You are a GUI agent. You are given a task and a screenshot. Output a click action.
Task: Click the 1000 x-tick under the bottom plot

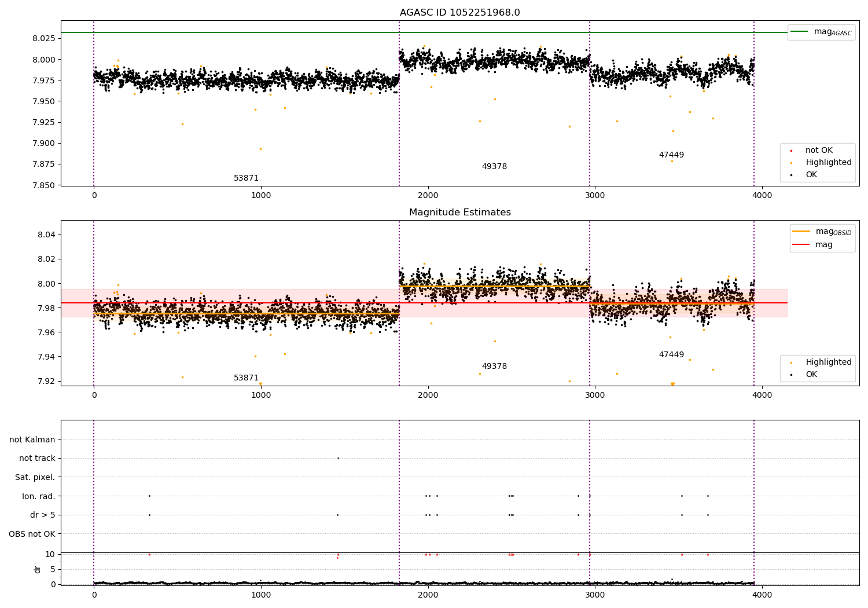pos(261,595)
